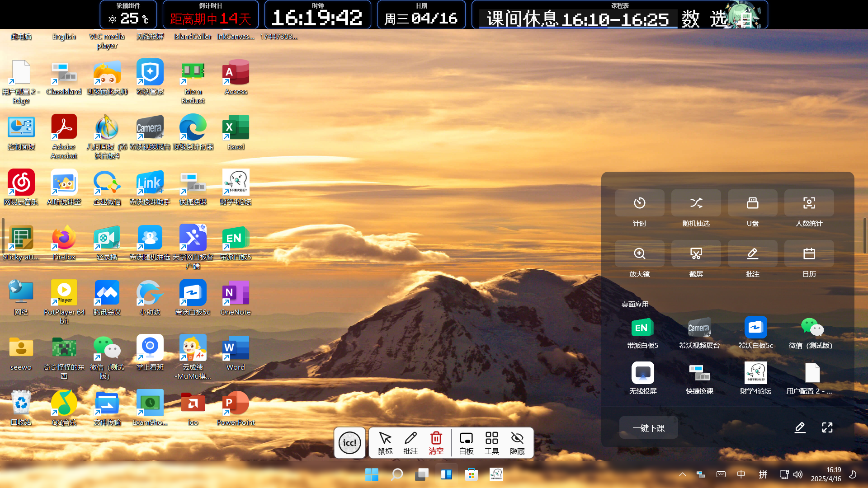Click the expand fullscreen icon in panel
Screen dimensions: 868x488
coord(827,427)
